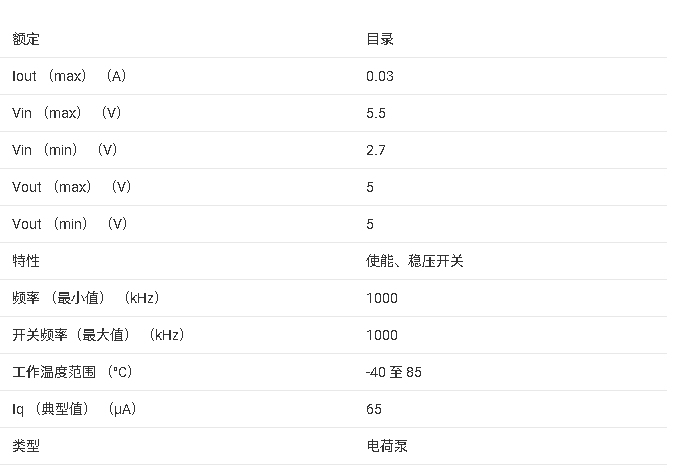Select the -40 至 85 temperature range value
This screenshot has height=465, width=679.
coord(394,372)
